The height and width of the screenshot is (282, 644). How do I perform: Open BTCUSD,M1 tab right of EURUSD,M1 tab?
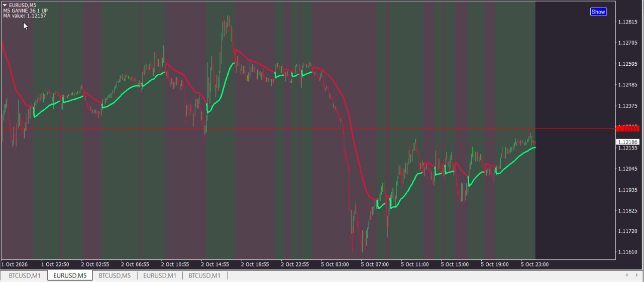[x=204, y=275]
